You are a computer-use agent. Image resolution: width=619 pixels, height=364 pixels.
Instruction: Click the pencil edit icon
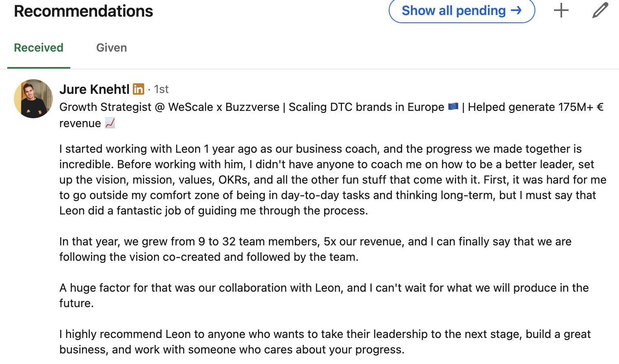600,11
